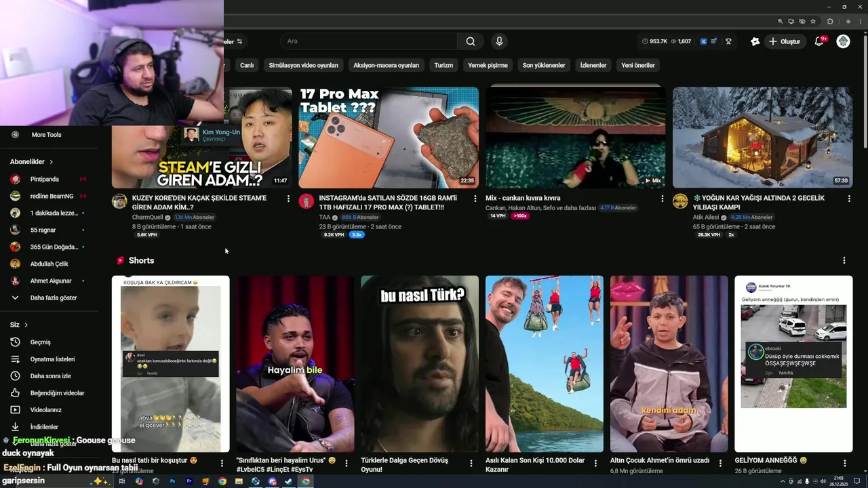This screenshot has width=868, height=488.
Task: Click the vidIQ trophy icon
Action: [x=728, y=41]
